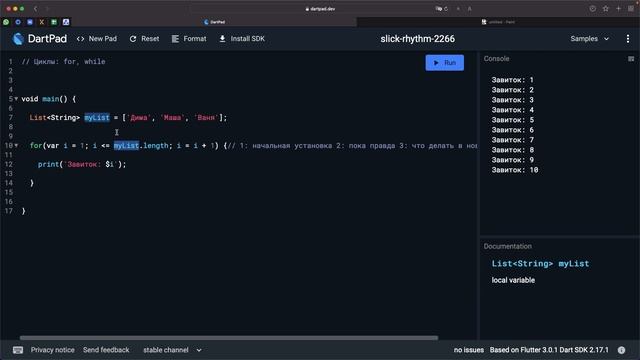The image size is (640, 360).
Task: Click 'local variable' documentation text
Action: tap(513, 280)
